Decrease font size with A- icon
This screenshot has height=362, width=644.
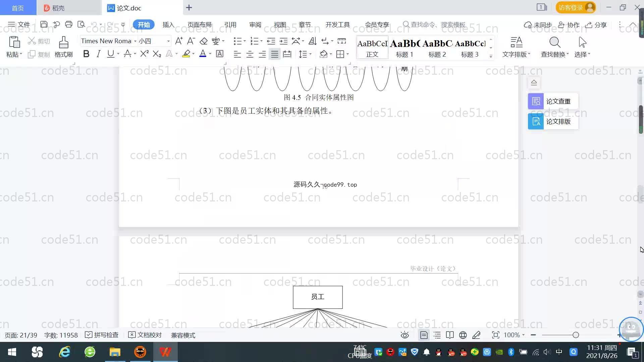191,41
